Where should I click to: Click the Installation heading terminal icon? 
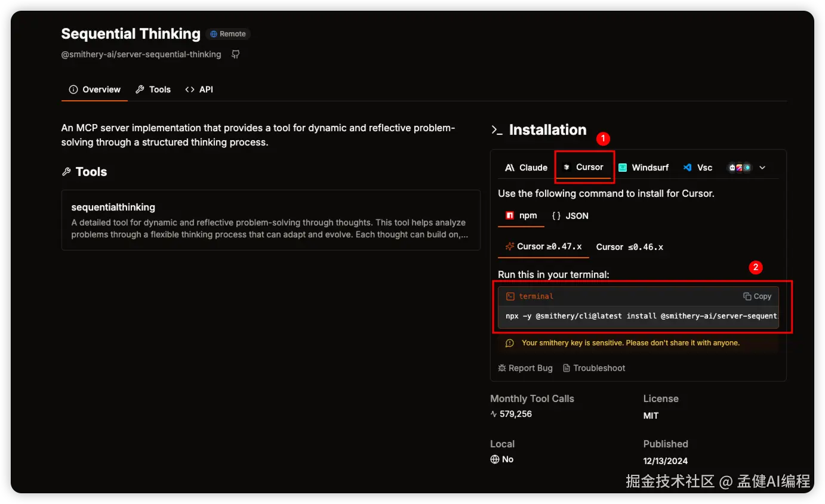[497, 130]
